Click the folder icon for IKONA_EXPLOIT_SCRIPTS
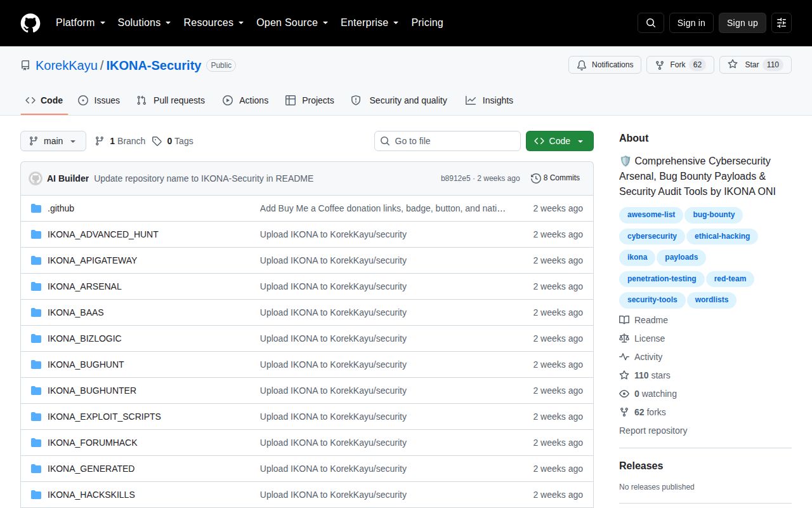The width and height of the screenshot is (812, 508). click(36, 417)
